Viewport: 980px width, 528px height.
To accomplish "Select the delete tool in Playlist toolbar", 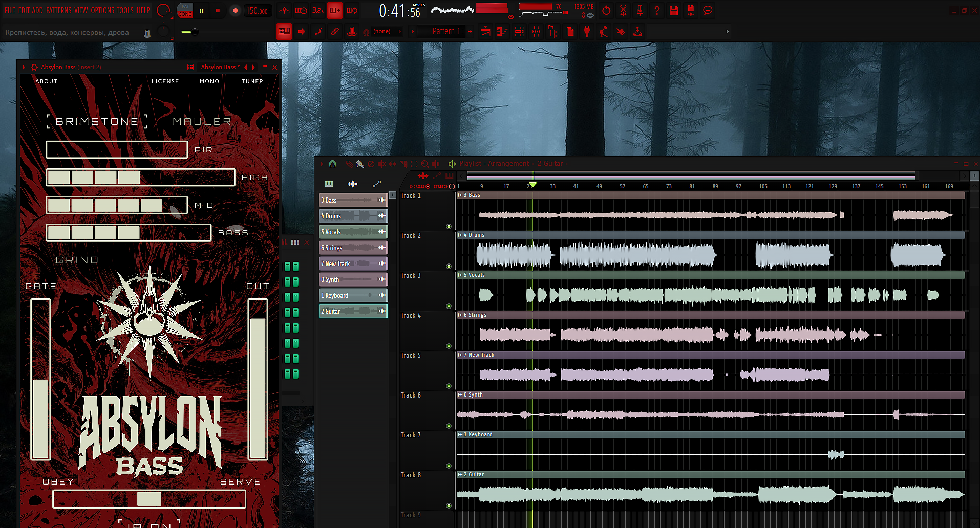I will tap(371, 164).
